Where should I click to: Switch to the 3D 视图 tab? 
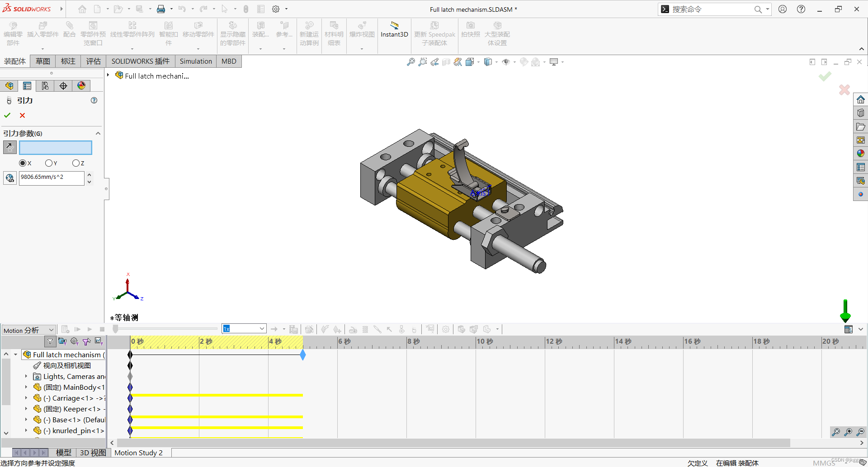[x=92, y=452]
